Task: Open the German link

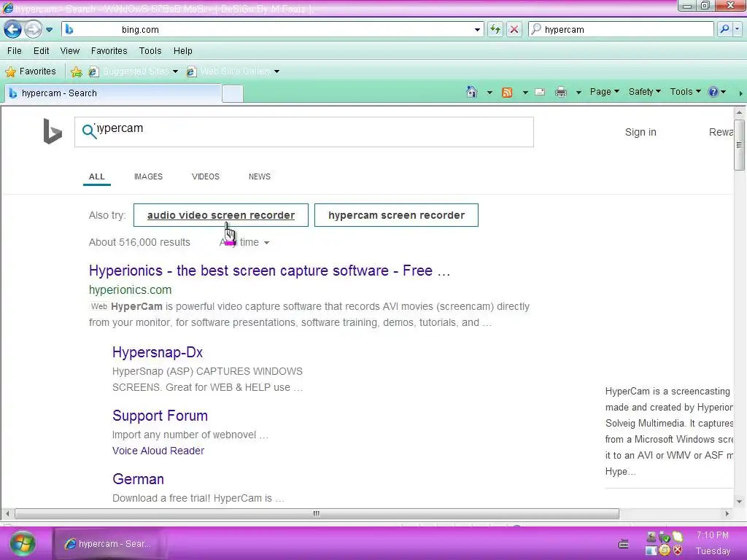Action: coord(138,479)
